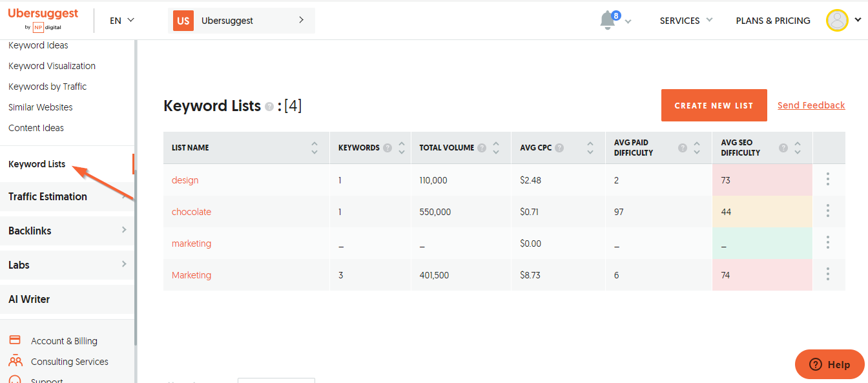Open the three-dot menu for chocolate list
This screenshot has height=383, width=868.
click(828, 211)
